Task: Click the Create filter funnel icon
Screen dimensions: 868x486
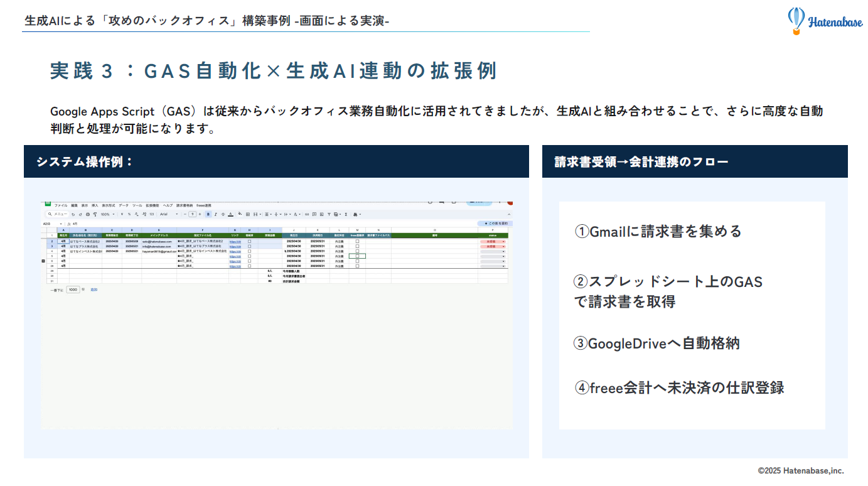Action: [329, 214]
